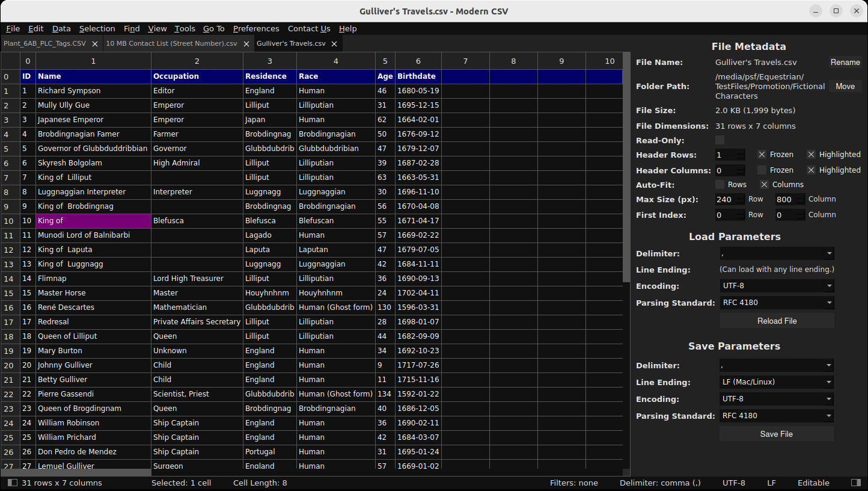The height and width of the screenshot is (491, 868).
Task: Select cell 'Scientist, Priest'
Action: click(x=197, y=394)
